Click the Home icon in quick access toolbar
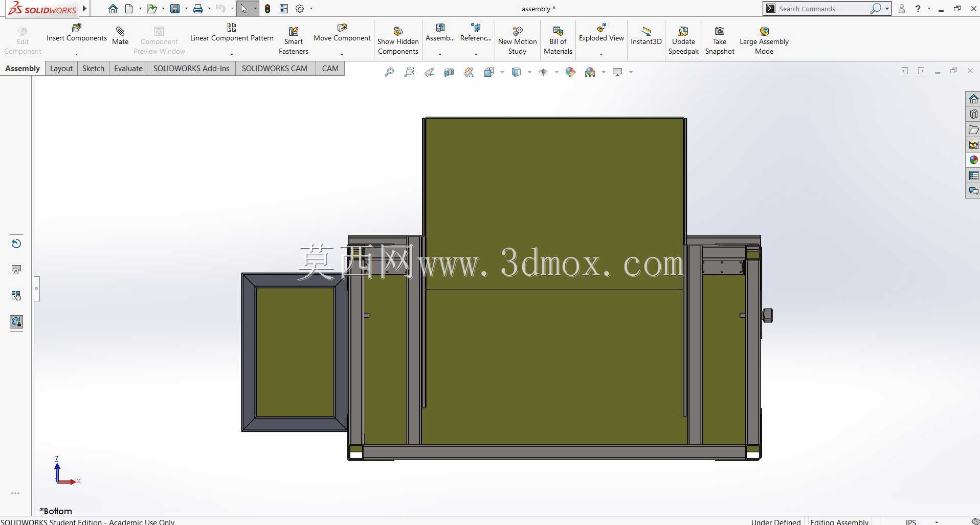980x525 pixels. click(113, 9)
